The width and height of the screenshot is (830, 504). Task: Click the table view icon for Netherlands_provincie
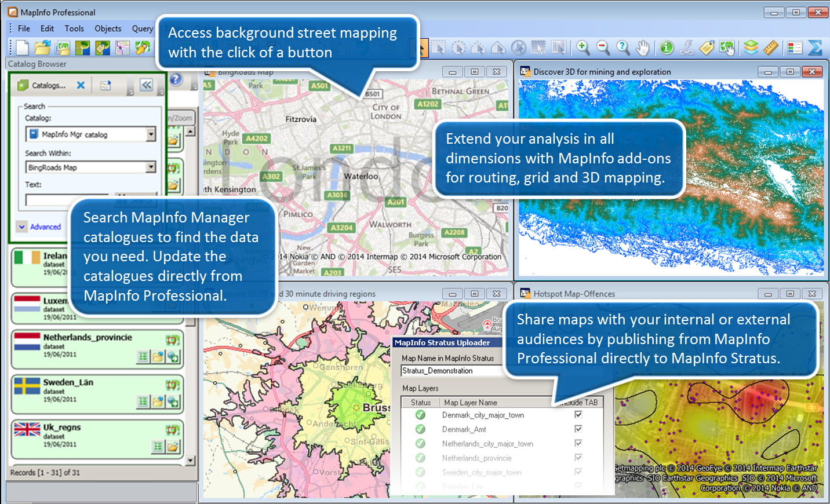pyautogui.click(x=143, y=357)
